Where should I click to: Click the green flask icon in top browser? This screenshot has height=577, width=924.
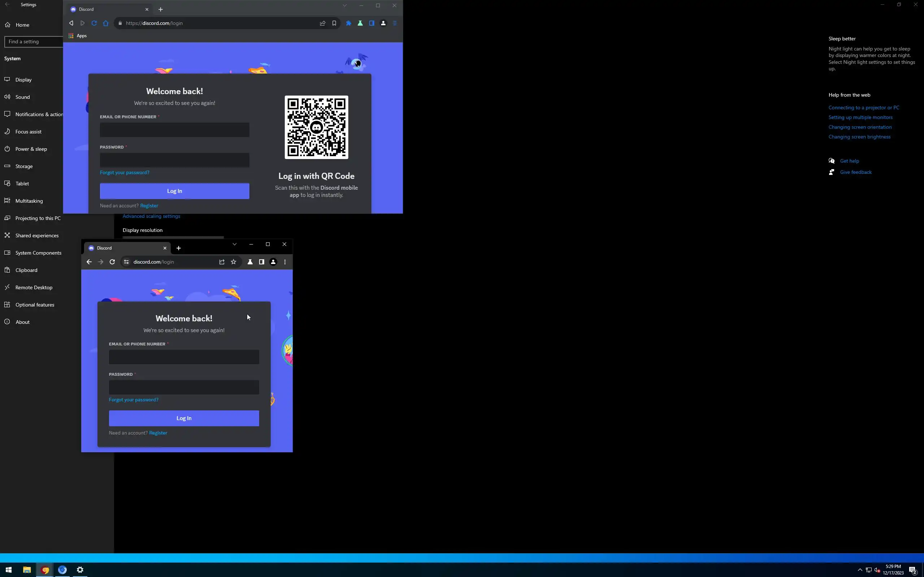coord(360,23)
